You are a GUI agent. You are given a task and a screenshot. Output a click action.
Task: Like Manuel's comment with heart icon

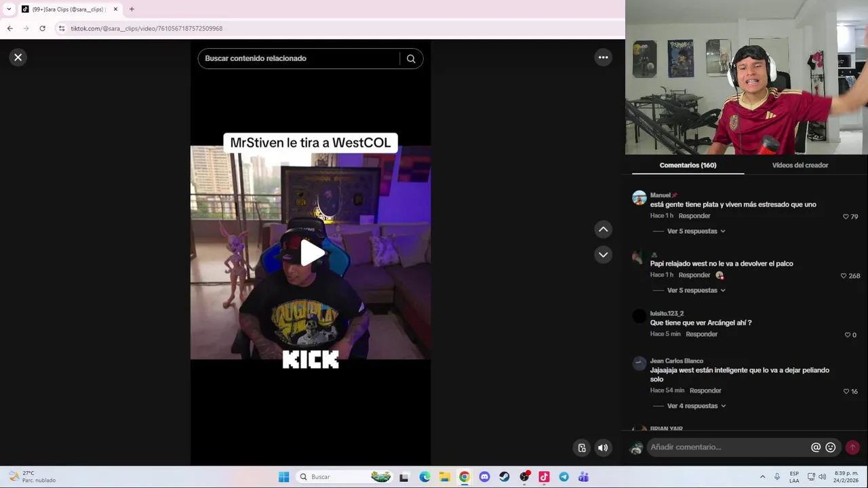(x=846, y=217)
